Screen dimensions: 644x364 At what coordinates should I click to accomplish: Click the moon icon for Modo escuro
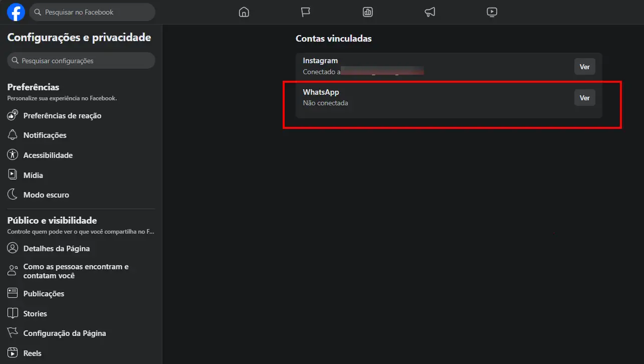(x=13, y=195)
